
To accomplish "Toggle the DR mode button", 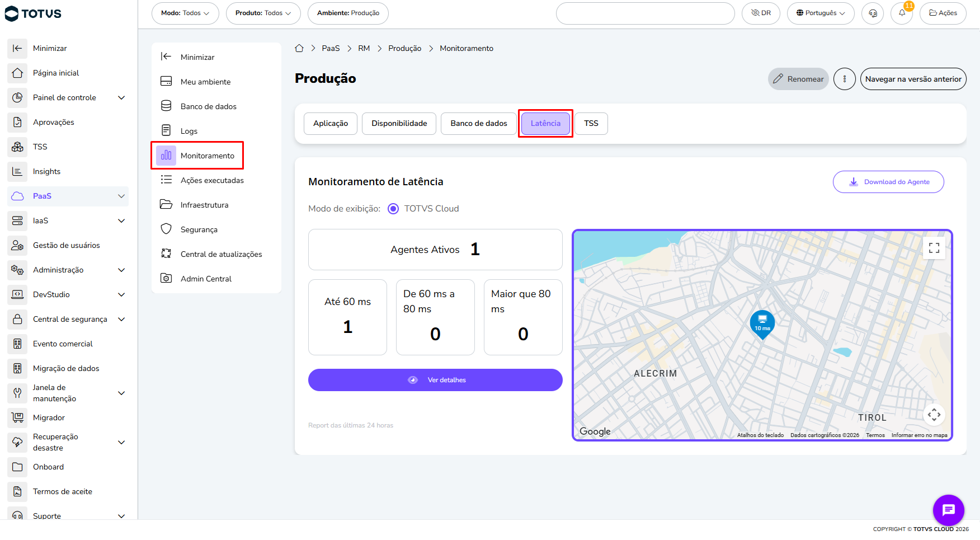I will pyautogui.click(x=761, y=13).
